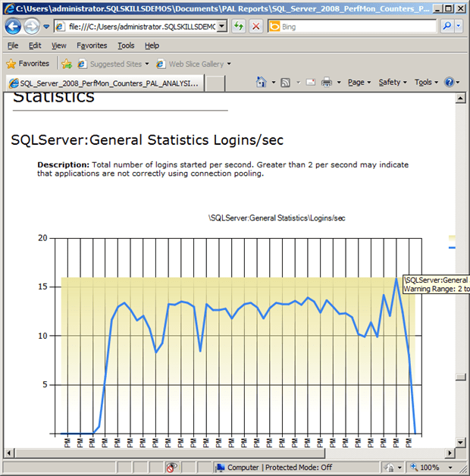Click Add to Favorites Bar star icon
Image resolution: width=470 pixels, height=476 pixels.
67,64
